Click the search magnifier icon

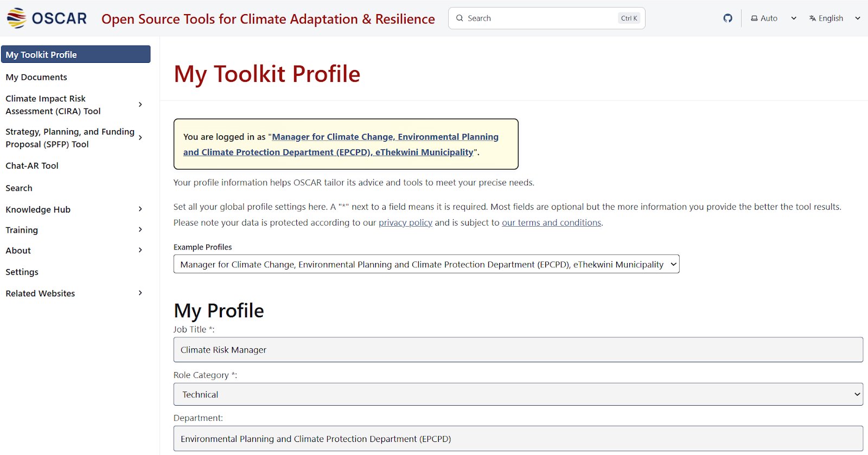[459, 18]
